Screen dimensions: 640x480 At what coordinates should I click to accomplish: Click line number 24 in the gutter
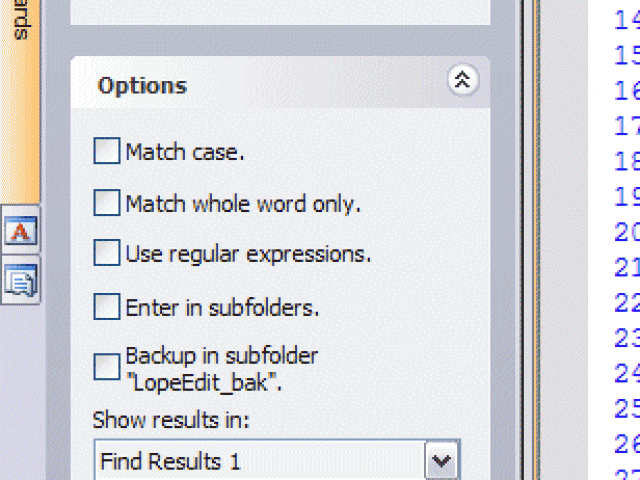[x=627, y=374]
